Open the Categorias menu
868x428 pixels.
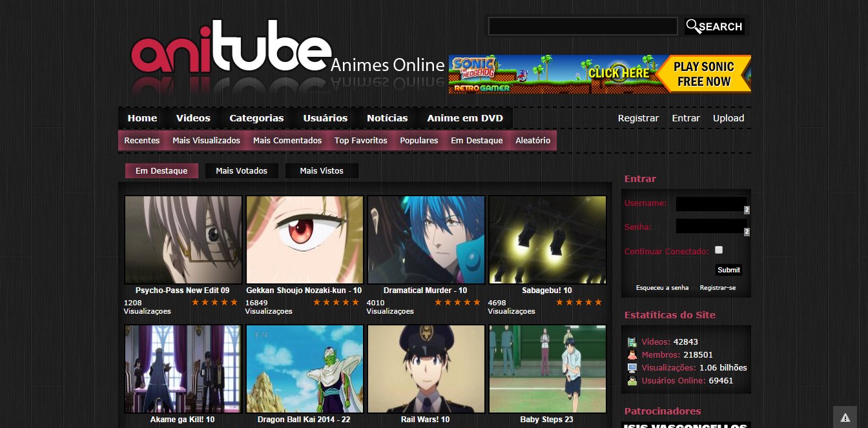click(x=256, y=118)
